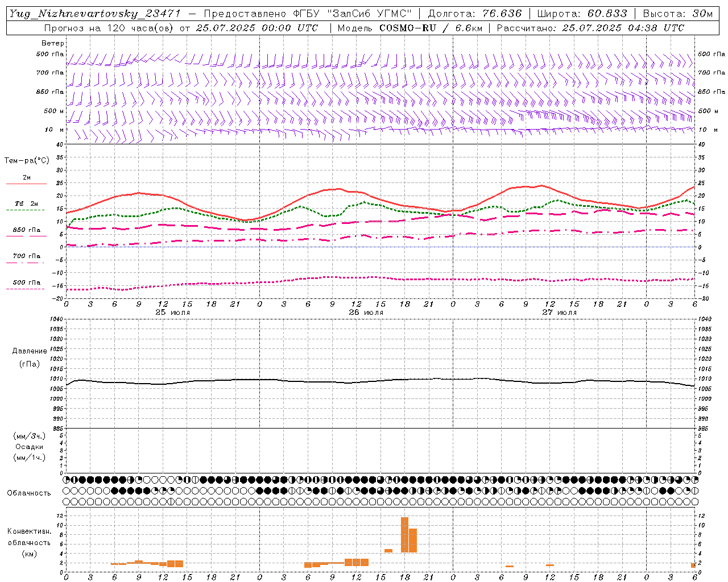This screenshot has height=582, width=728.
Task: Click the 'Осадки' precipitation label
Action: click(x=30, y=447)
